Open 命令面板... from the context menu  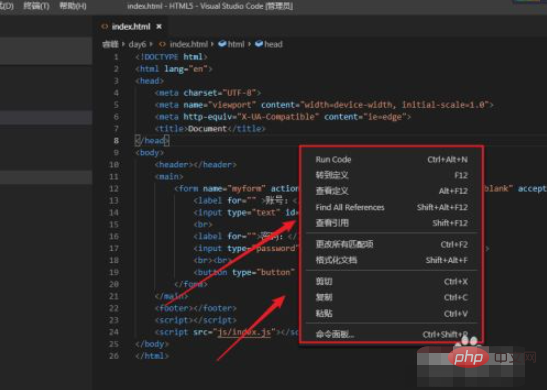pyautogui.click(x=391, y=334)
